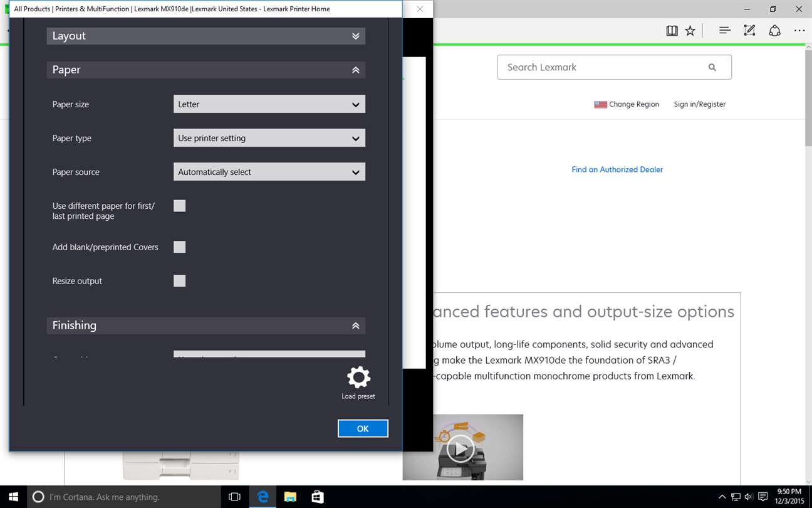Click the 'Add blank/preprinted Covers' label
Image resolution: width=812 pixels, height=508 pixels.
coord(105,247)
